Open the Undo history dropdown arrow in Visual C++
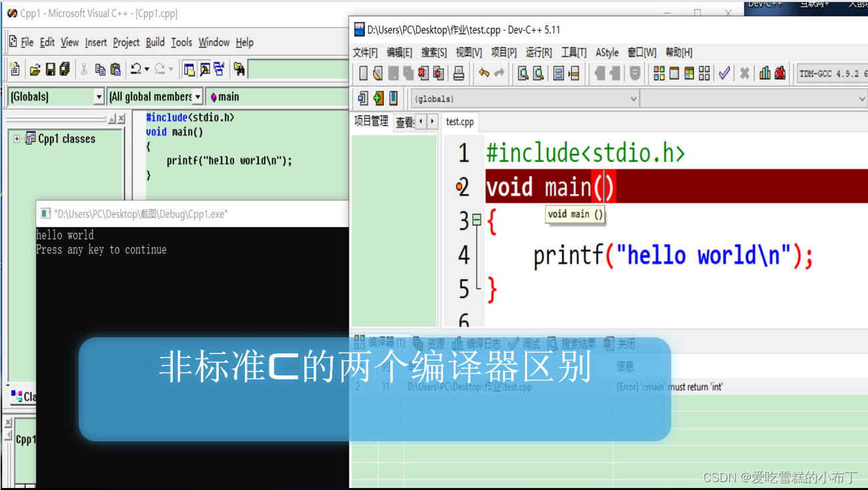This screenshot has height=490, width=868. pyautogui.click(x=147, y=69)
